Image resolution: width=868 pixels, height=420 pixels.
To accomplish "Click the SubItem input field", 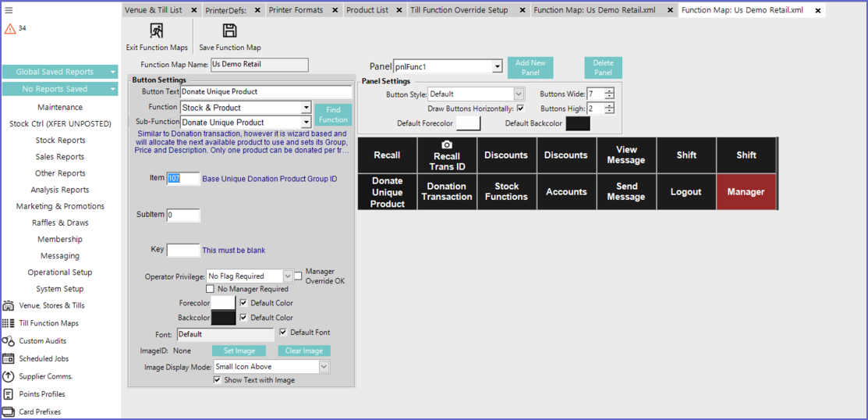I will click(x=183, y=215).
